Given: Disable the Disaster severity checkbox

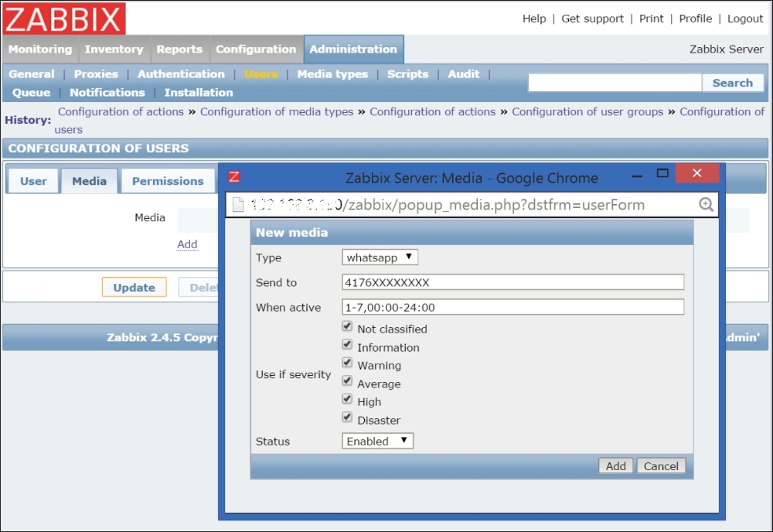Looking at the screenshot, I should pyautogui.click(x=347, y=418).
